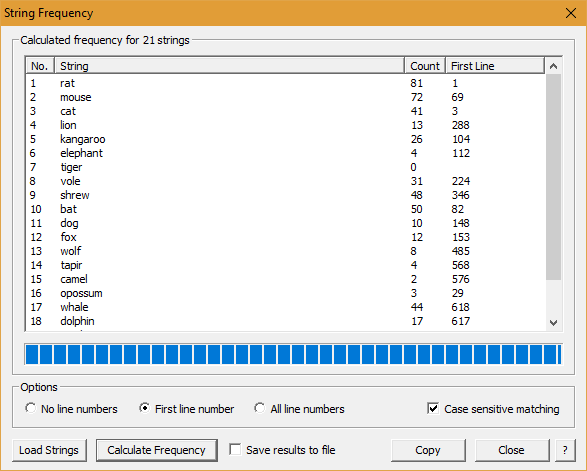Click the Calculate Frequency button
Screen dimensions: 587x471
point(156,450)
